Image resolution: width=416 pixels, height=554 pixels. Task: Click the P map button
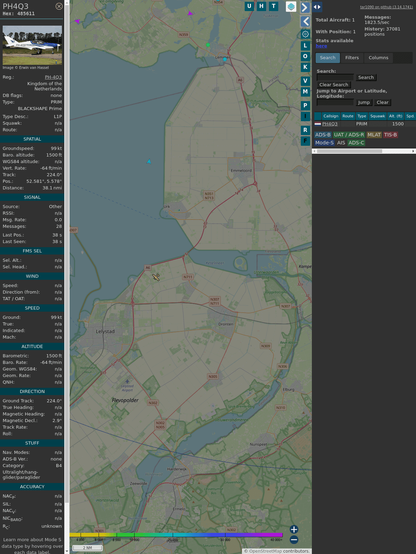305,105
